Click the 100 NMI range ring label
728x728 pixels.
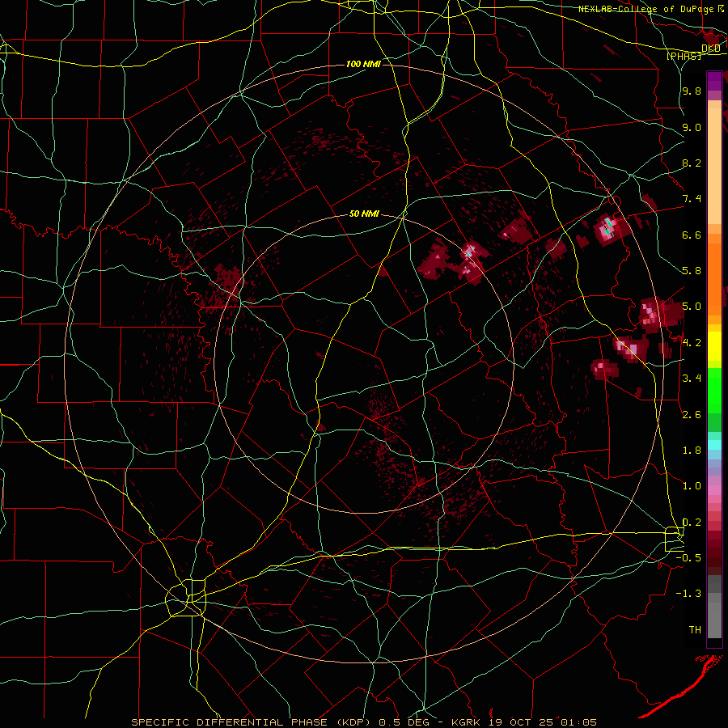point(363,64)
